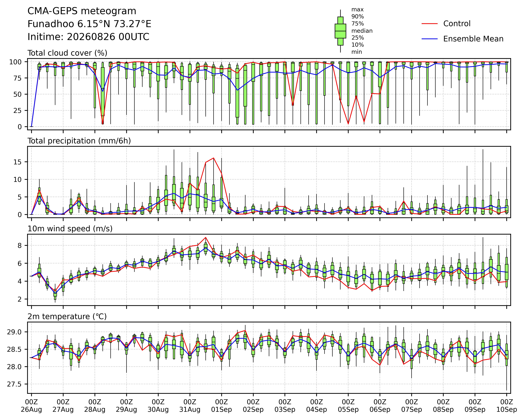Click the 10m wind speed panel title

click(70, 229)
